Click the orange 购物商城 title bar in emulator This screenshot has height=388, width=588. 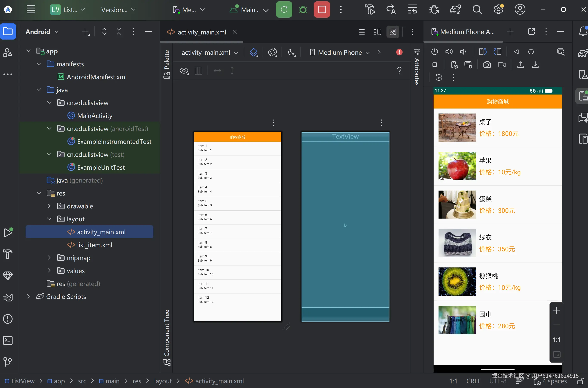[497, 101]
